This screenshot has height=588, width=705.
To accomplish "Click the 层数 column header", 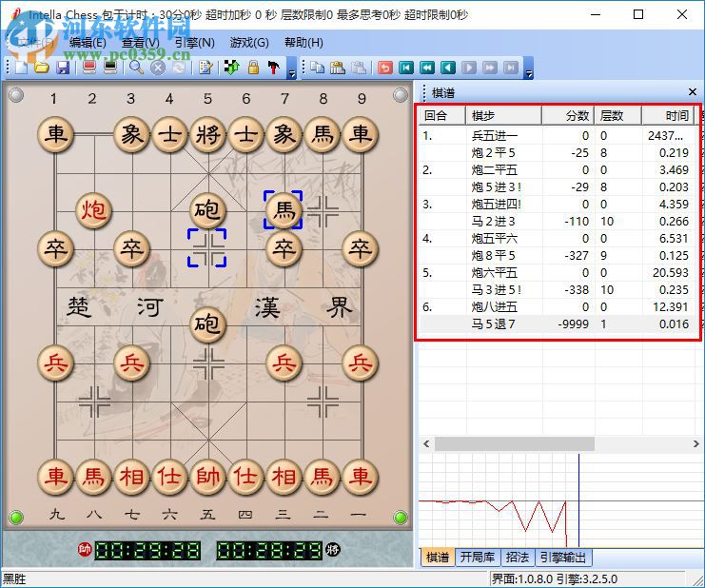I will click(x=617, y=115).
